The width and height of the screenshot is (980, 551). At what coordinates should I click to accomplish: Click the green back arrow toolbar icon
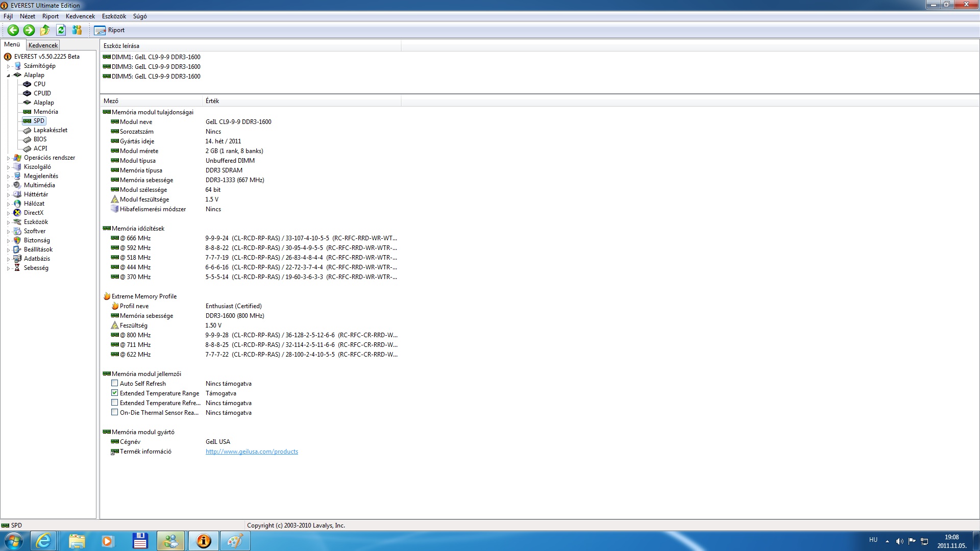[13, 30]
